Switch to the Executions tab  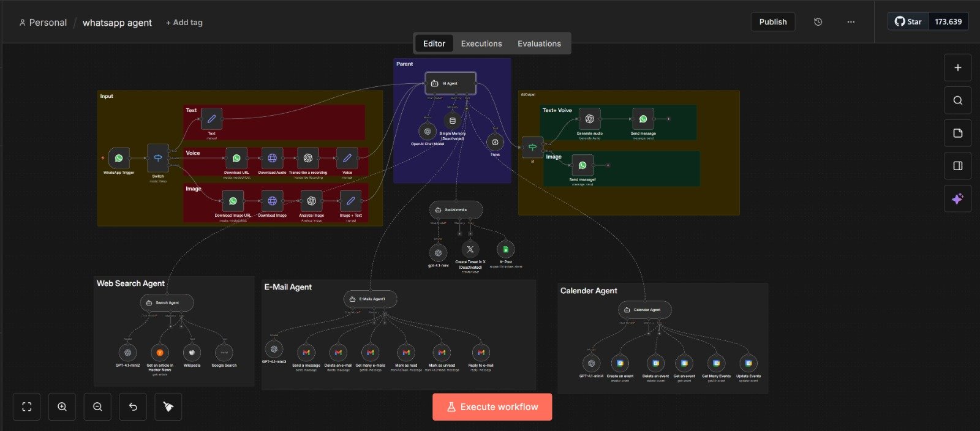(x=481, y=43)
